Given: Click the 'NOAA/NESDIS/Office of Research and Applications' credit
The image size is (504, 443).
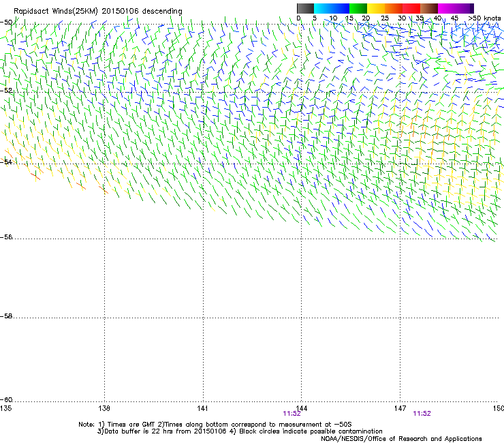Looking at the screenshot, I should (x=401, y=439).
